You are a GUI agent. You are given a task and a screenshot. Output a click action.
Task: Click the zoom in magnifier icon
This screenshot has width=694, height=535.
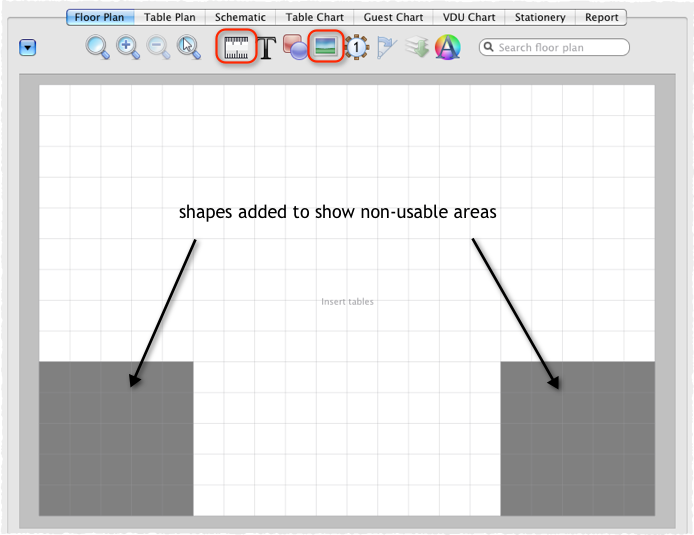tap(128, 47)
